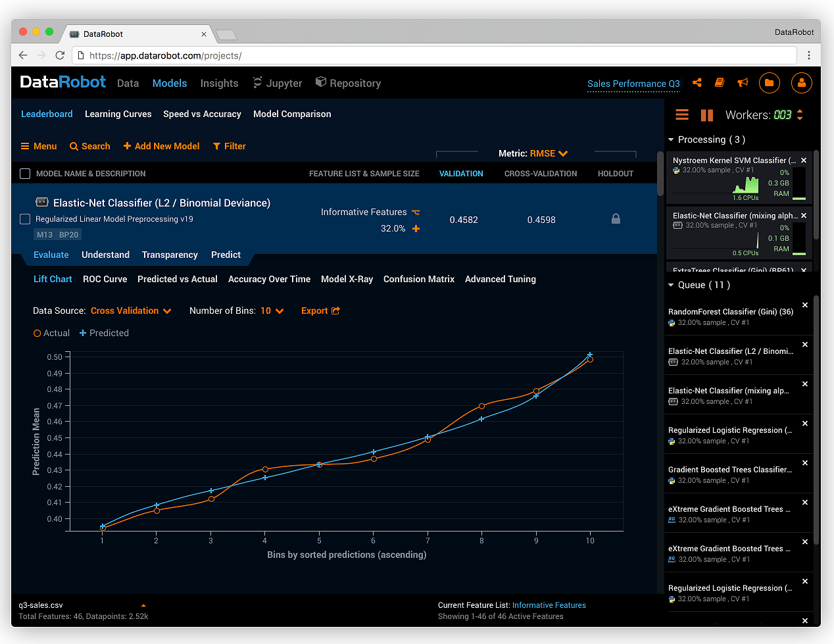Open the Model Comparison tab
The height and width of the screenshot is (644, 834).
[292, 114]
